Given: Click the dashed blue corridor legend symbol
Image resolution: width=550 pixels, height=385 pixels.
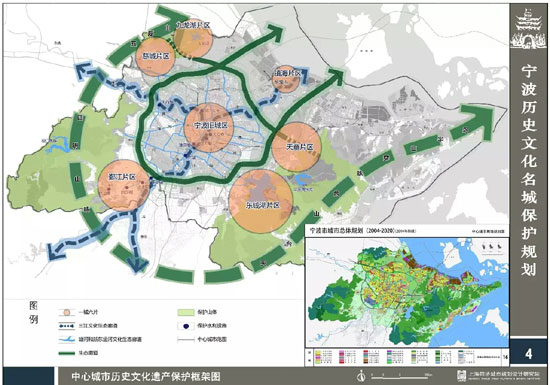Looking at the screenshot, I should click(66, 326).
